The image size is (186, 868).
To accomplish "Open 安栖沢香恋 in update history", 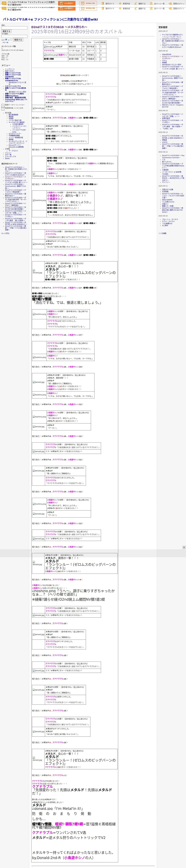I will point(166,118).
